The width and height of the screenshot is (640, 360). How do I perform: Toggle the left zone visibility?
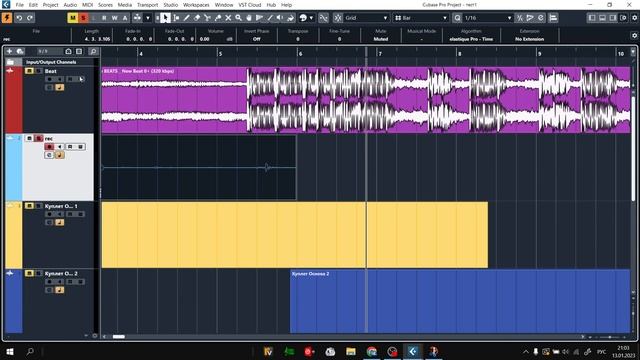click(x=592, y=18)
